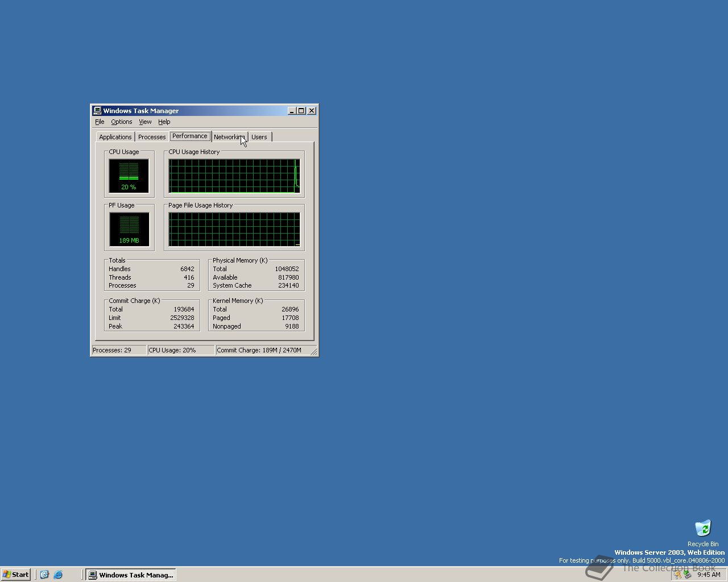Maximize the Task Manager window
This screenshot has height=582, width=728.
tap(301, 111)
